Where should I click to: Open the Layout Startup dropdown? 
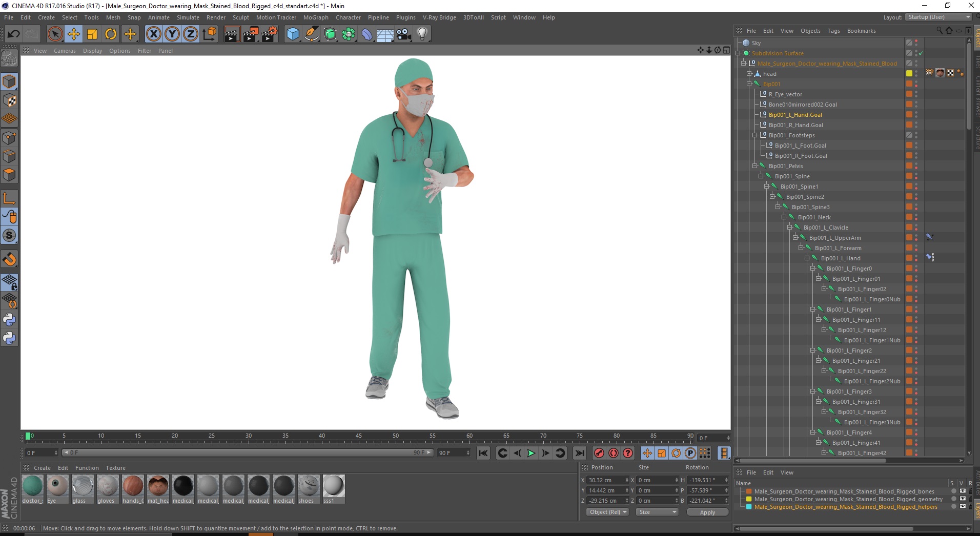(x=938, y=17)
